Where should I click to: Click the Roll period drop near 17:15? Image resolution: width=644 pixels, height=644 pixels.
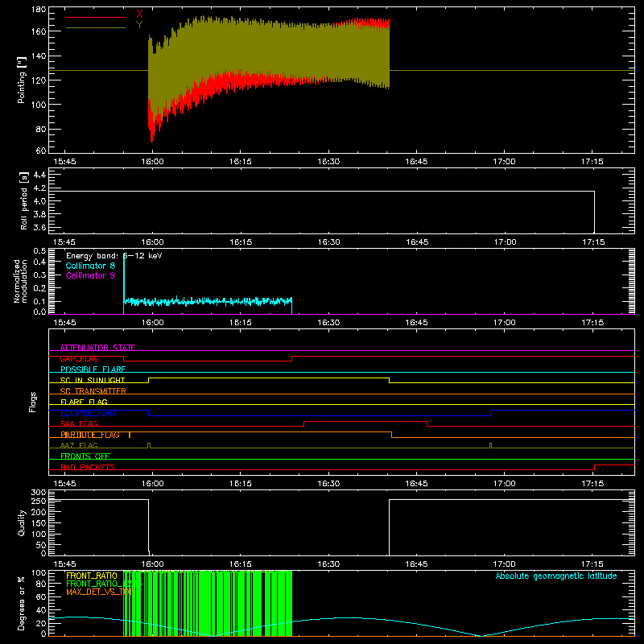(594, 212)
